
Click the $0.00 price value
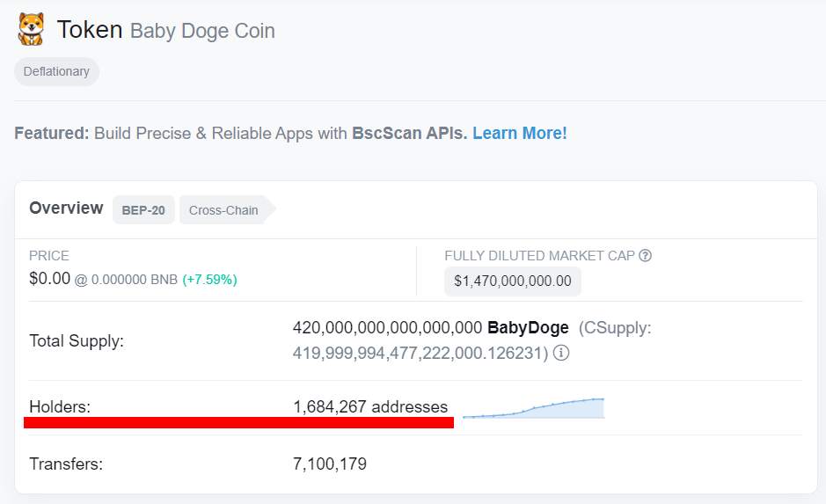[x=49, y=278]
